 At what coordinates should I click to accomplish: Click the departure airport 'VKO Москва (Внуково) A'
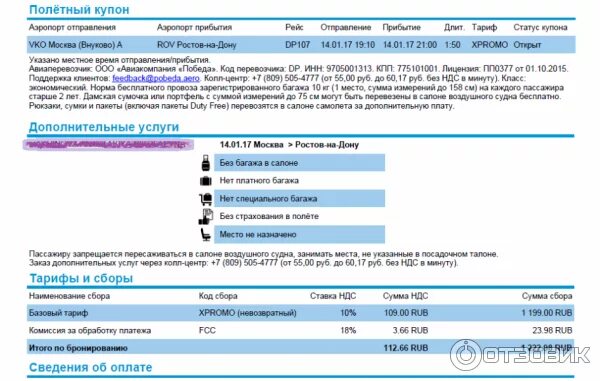click(75, 45)
